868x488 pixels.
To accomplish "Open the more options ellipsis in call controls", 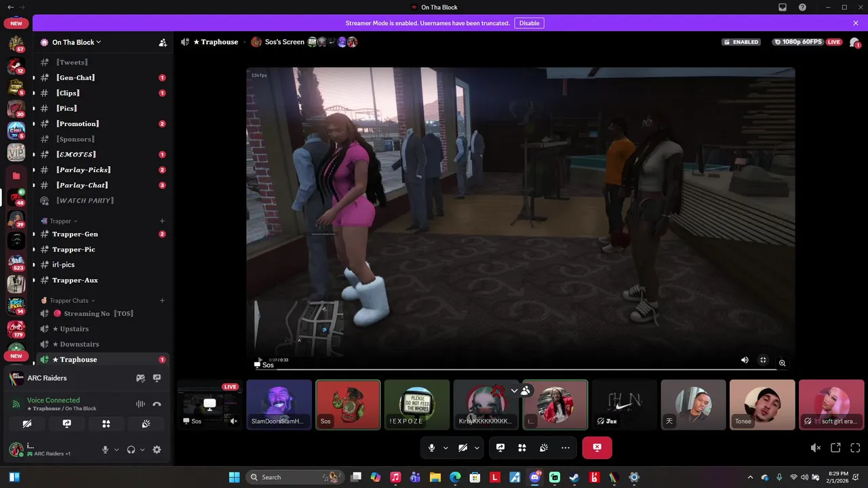I will (565, 448).
